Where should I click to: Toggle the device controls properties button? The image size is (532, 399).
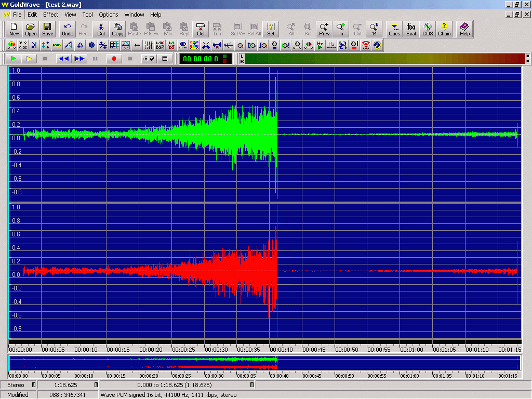(x=149, y=59)
